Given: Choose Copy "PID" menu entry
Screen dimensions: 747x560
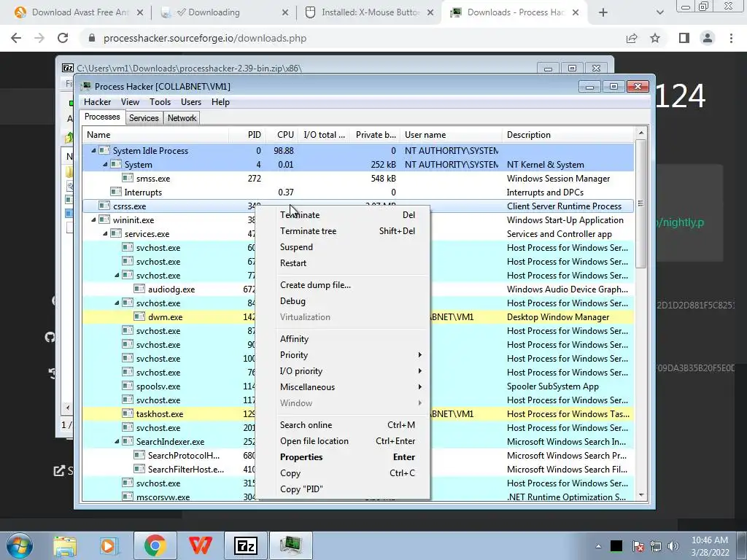Looking at the screenshot, I should (351, 489).
